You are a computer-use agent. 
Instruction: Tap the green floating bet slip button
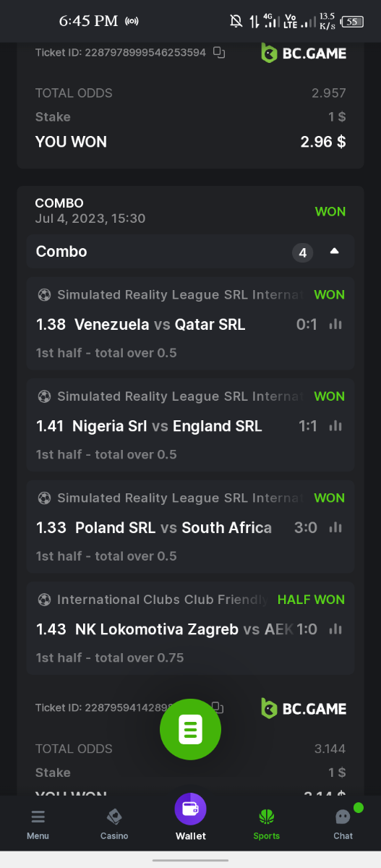(x=190, y=729)
